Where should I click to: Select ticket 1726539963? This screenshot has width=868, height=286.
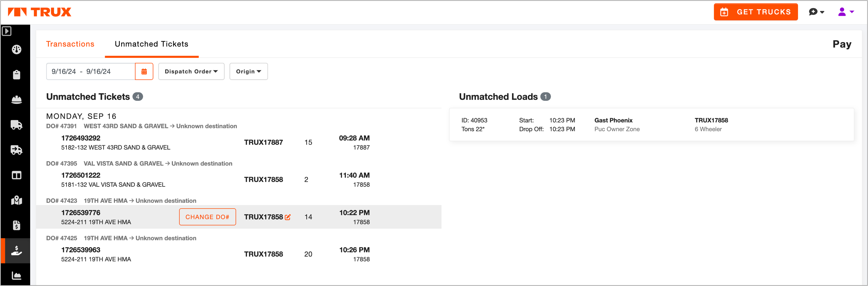(x=238, y=254)
